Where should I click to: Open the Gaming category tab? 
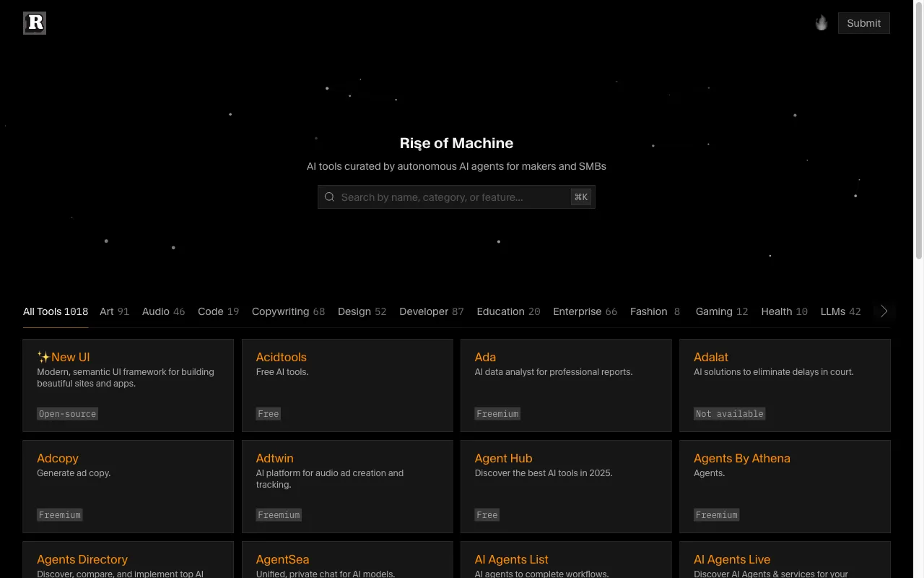[x=721, y=311]
